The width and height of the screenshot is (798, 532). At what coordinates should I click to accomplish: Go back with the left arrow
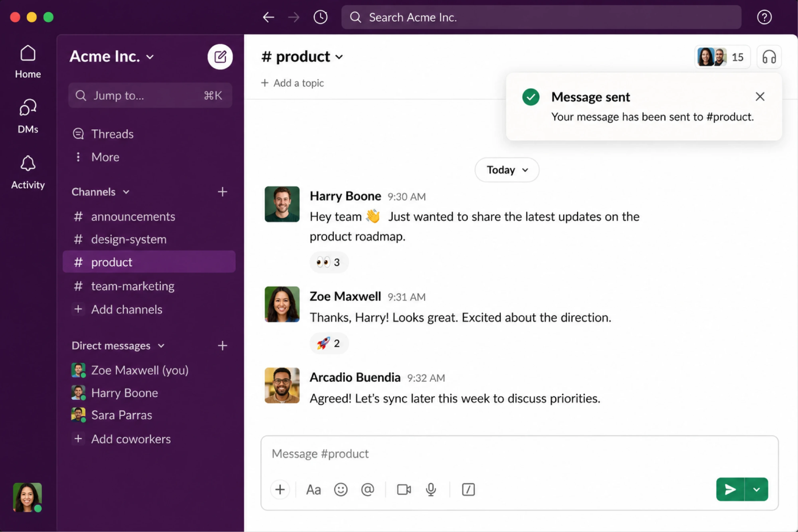point(268,17)
